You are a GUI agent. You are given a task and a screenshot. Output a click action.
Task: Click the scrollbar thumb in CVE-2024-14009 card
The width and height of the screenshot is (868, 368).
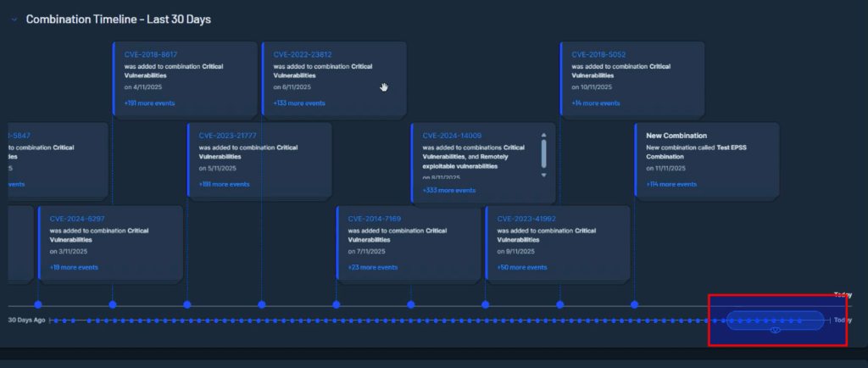543,153
